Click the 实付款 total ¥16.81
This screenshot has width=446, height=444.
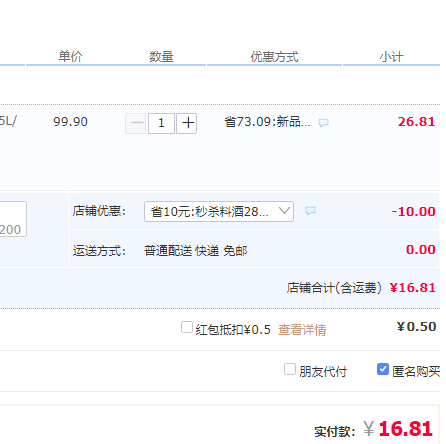click(398, 429)
